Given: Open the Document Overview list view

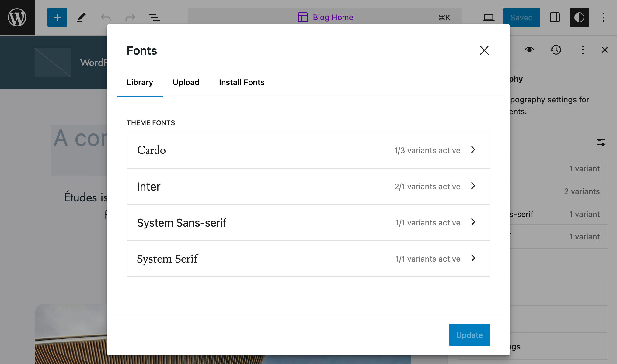Looking at the screenshot, I should click(155, 17).
